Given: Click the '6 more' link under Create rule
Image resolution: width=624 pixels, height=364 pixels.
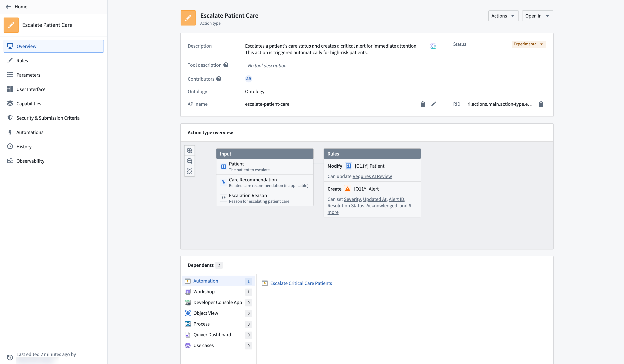Looking at the screenshot, I should [333, 212].
